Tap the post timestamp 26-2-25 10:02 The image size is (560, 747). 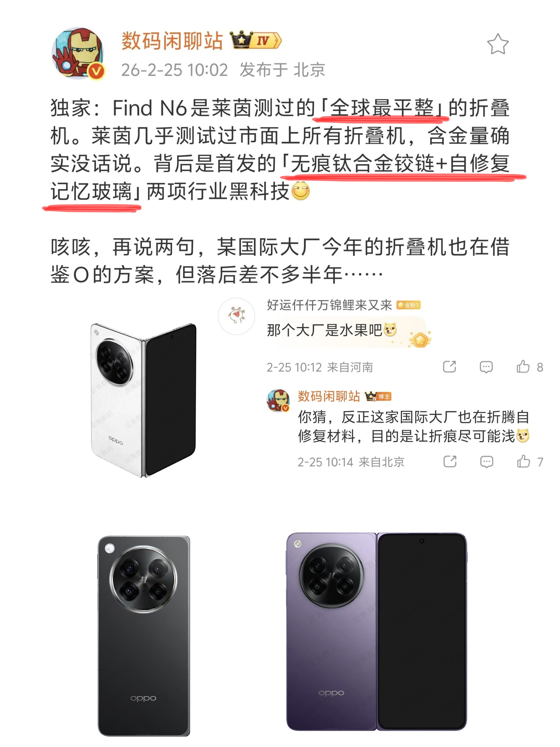coord(174,70)
